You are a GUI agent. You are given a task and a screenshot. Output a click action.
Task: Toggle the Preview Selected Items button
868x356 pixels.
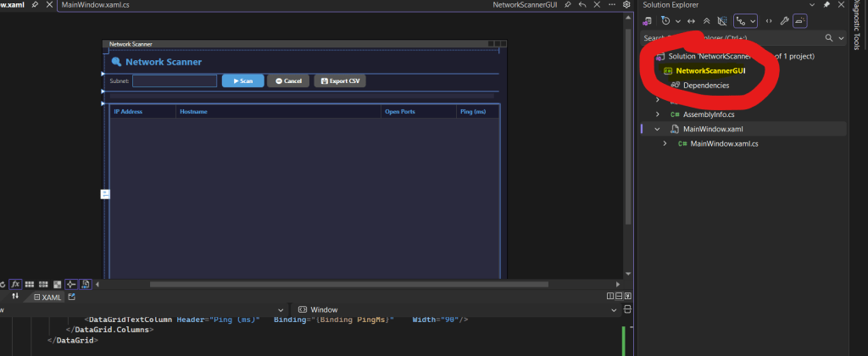(x=800, y=20)
